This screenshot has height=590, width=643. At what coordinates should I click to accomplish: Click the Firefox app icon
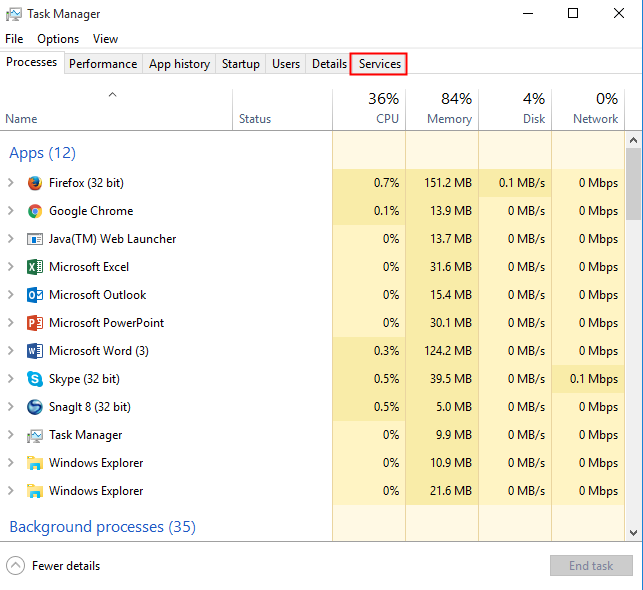pyautogui.click(x=35, y=183)
